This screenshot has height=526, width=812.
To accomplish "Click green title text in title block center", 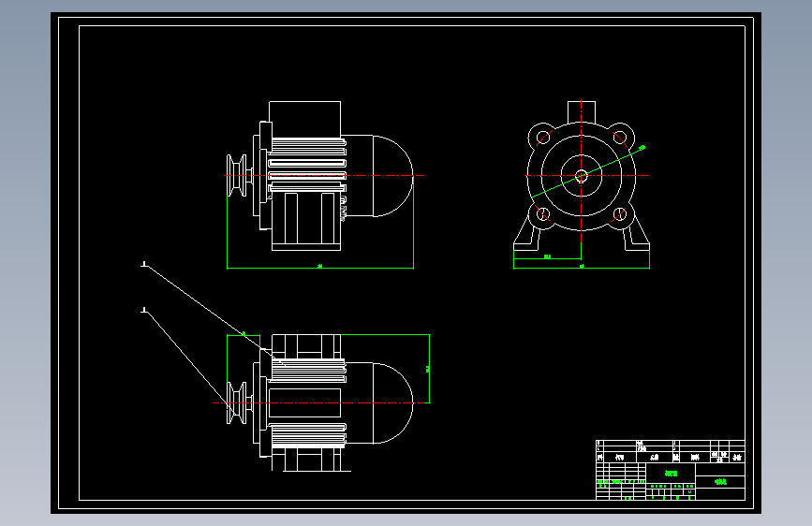I will tap(671, 474).
